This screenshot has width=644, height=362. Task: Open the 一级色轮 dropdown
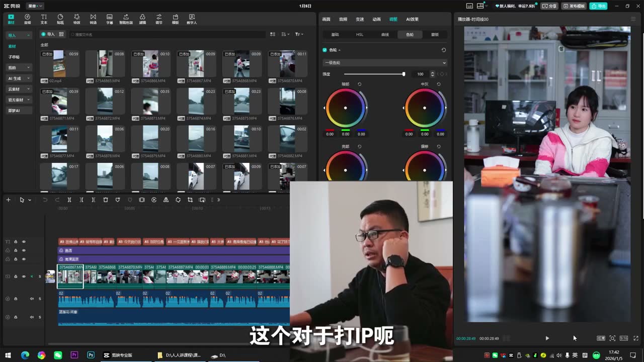384,63
